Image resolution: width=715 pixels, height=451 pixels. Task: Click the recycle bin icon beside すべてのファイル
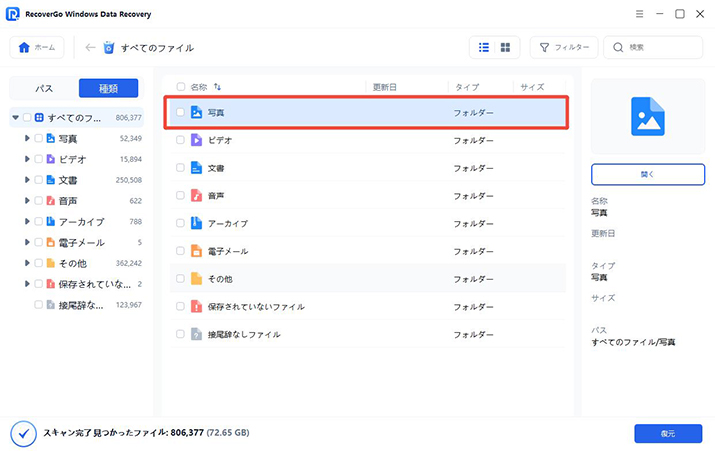point(109,47)
